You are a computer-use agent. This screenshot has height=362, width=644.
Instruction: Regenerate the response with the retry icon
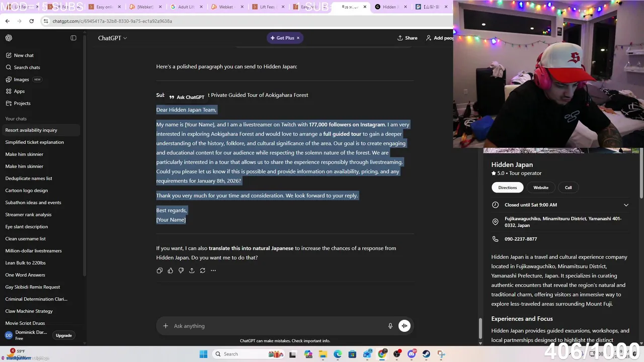point(202,270)
